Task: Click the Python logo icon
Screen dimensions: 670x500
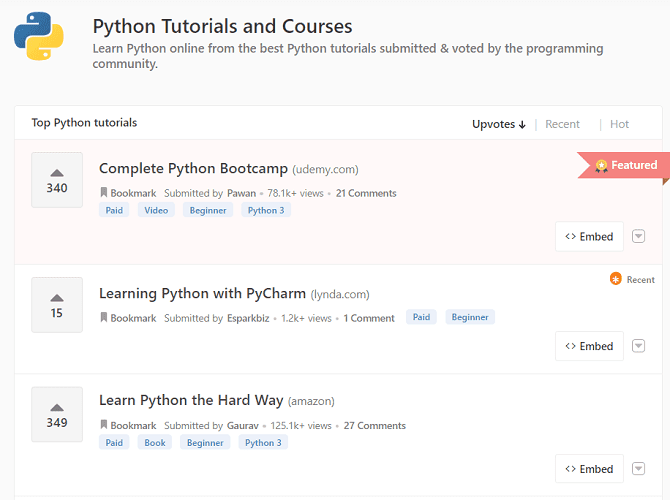Action: (x=39, y=37)
